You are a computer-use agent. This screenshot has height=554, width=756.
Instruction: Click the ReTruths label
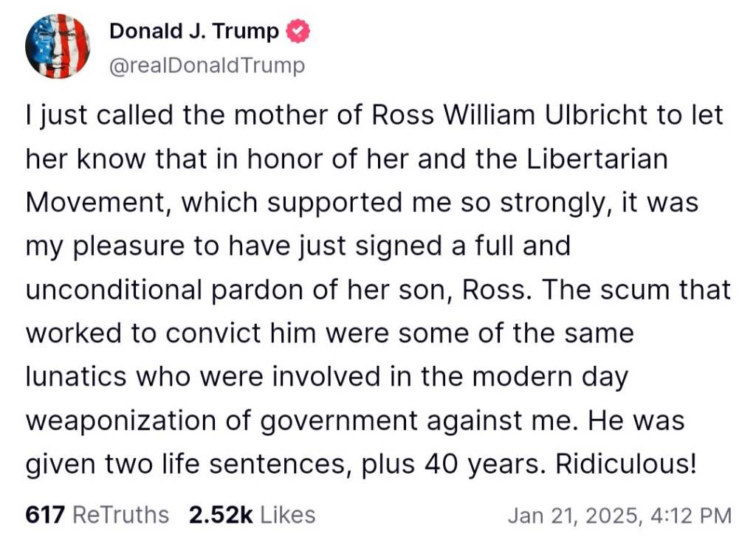(x=120, y=514)
